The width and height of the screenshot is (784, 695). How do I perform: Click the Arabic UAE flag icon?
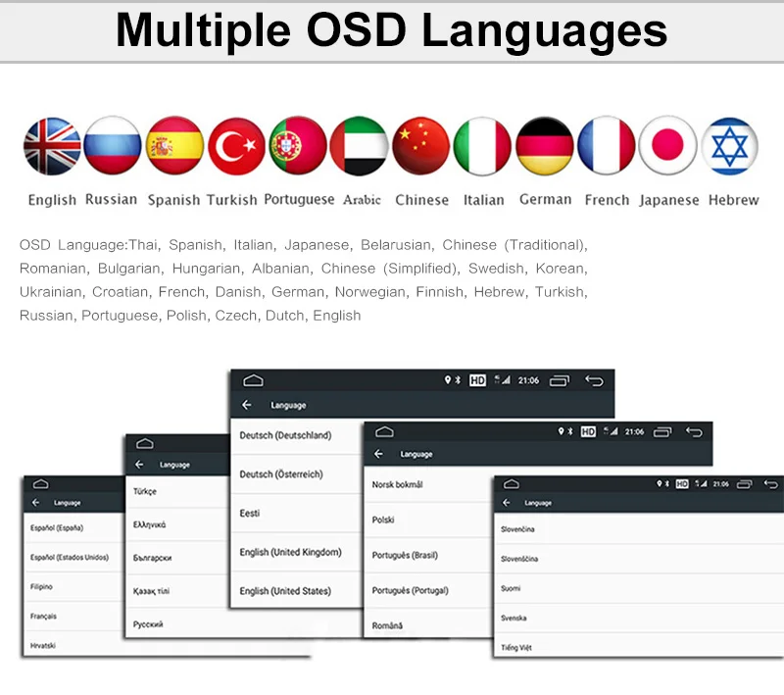(x=359, y=146)
